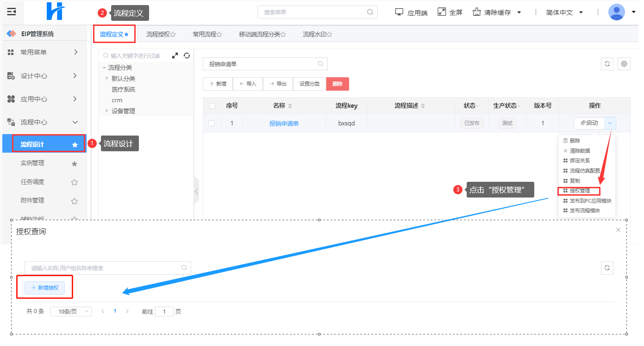Click the 新增 button
The width and height of the screenshot is (644, 346).
click(218, 84)
